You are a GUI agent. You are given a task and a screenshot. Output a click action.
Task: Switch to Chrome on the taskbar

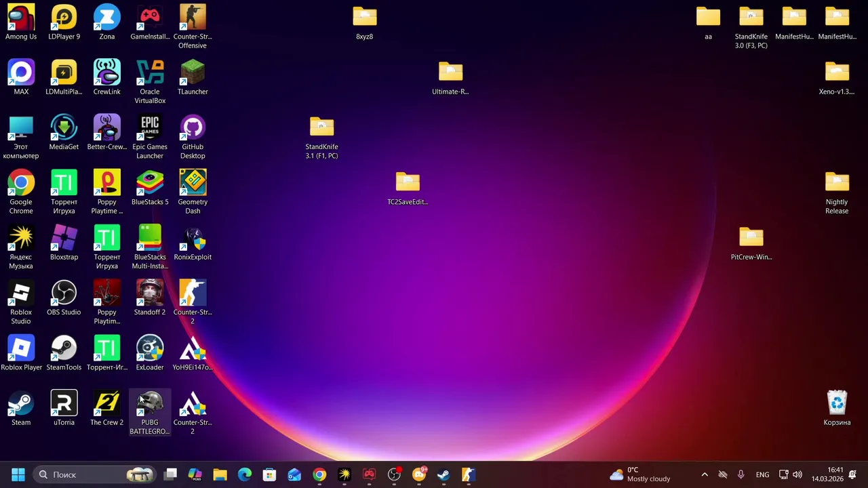[319, 474]
